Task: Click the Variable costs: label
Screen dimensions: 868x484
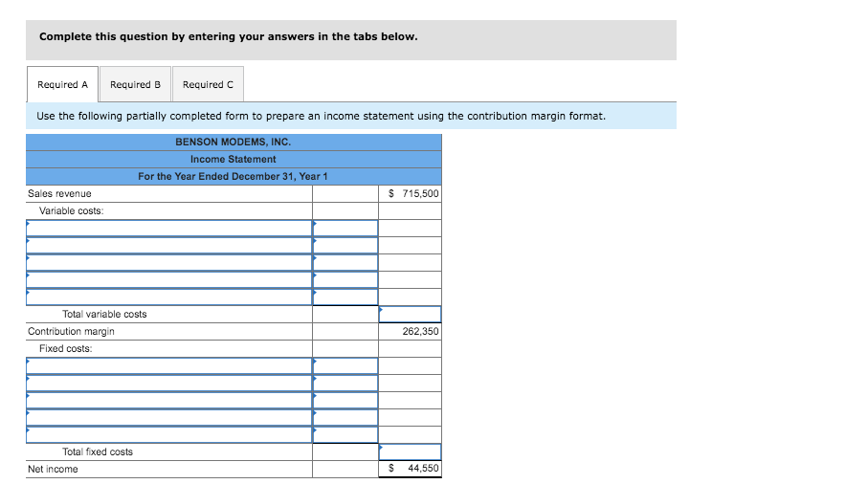Action: (71, 210)
